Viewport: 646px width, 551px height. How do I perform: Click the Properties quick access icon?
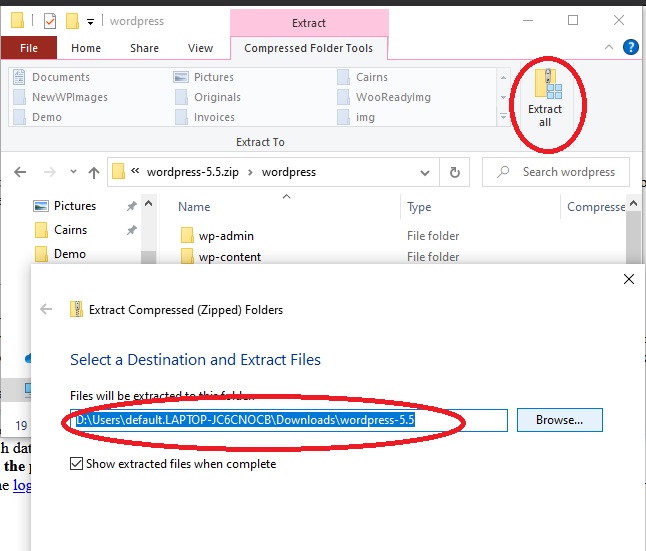50,20
